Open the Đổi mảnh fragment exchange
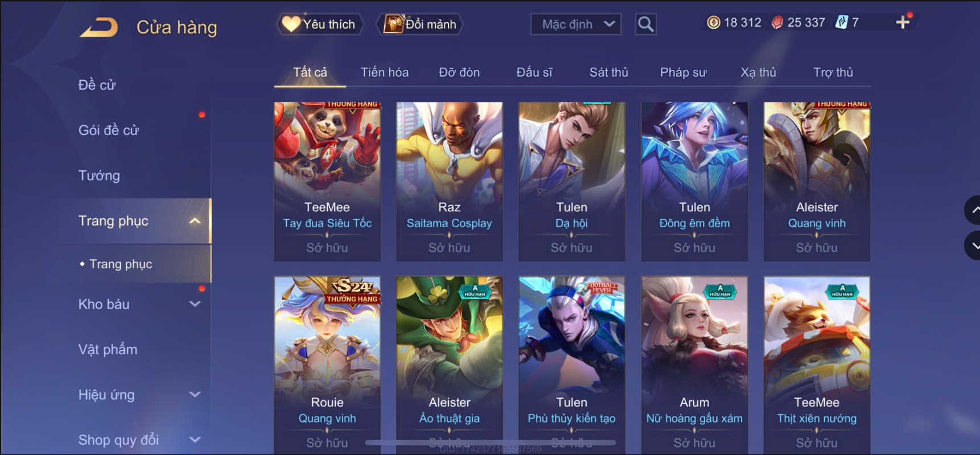980x455 pixels. pyautogui.click(x=420, y=24)
